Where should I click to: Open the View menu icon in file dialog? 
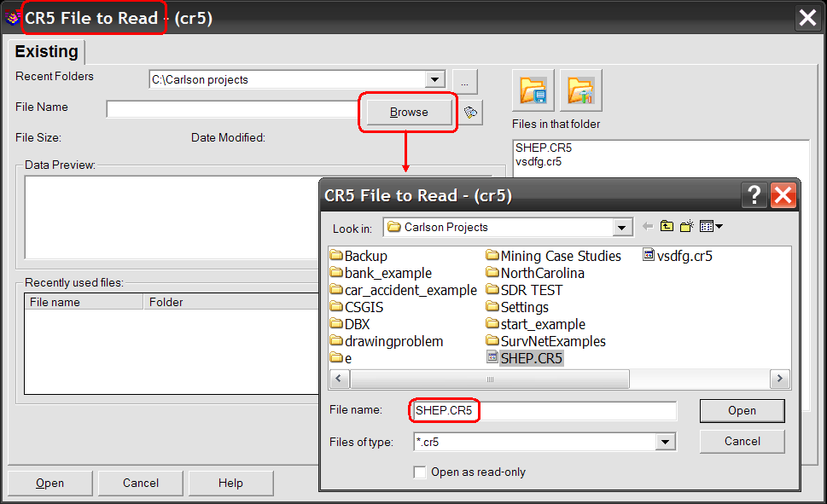711,227
